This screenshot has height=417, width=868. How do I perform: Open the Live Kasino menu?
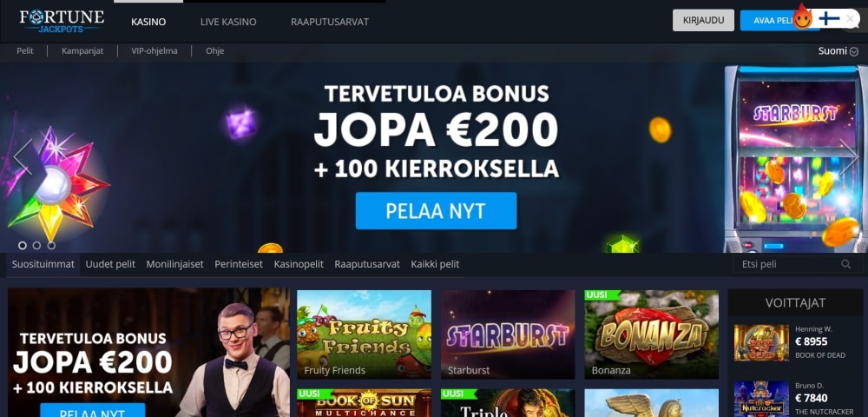pos(228,22)
